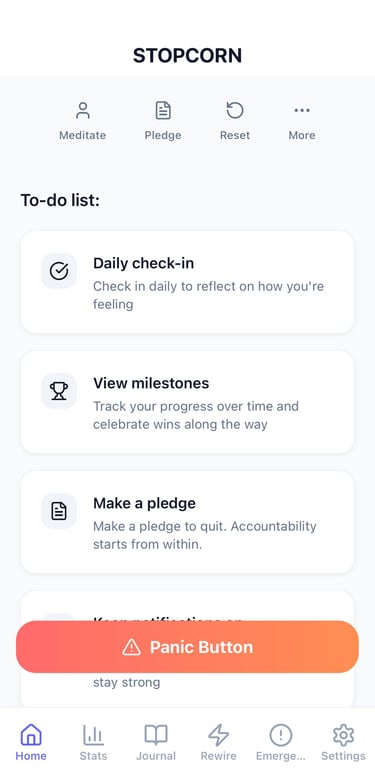Select the Make a pledge task card
The width and height of the screenshot is (375, 779).
[187, 522]
